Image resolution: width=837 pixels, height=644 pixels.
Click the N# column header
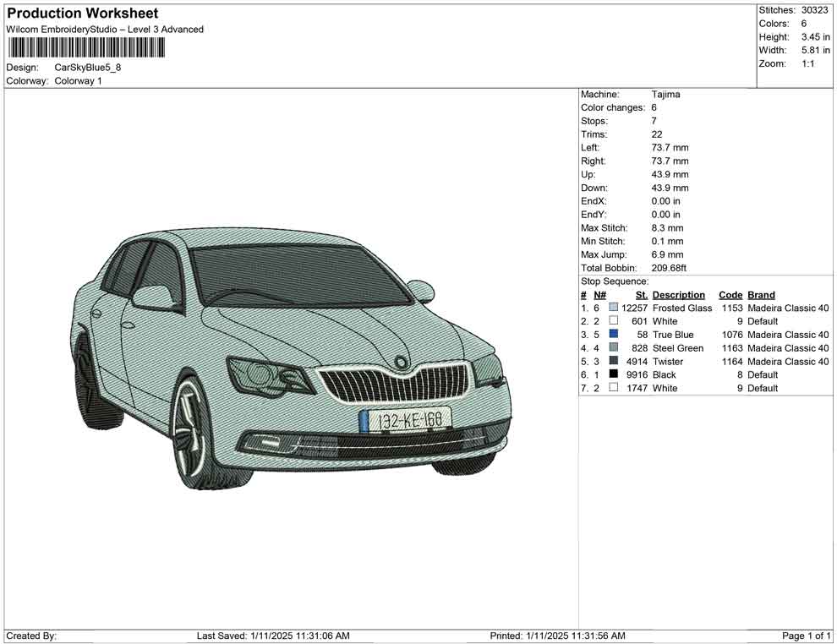[x=599, y=295]
